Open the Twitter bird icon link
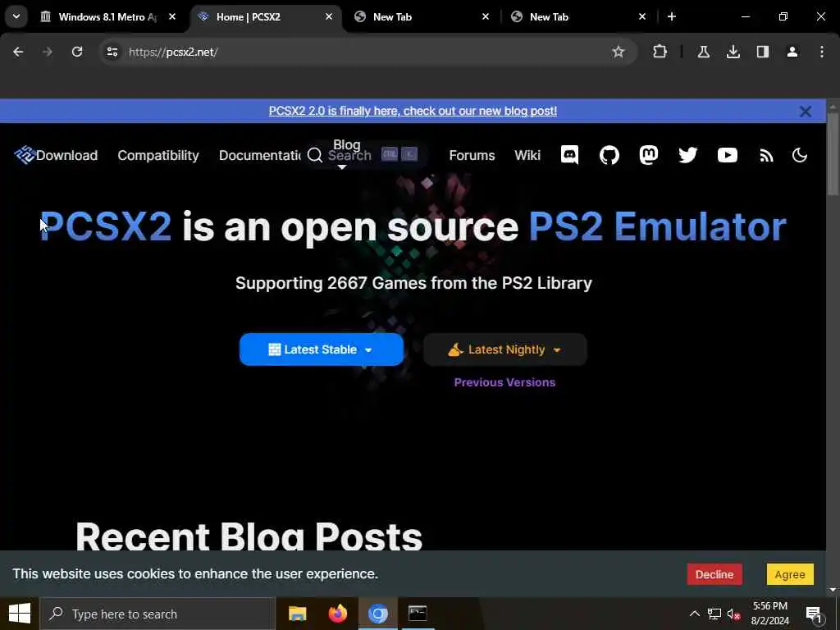This screenshot has width=840, height=630. click(688, 155)
